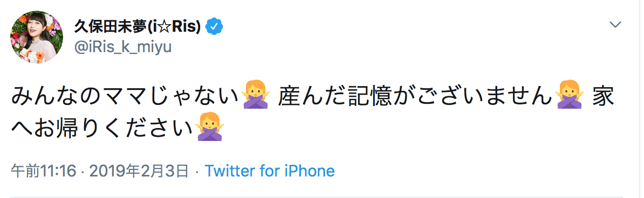Click the blue verified badge icon
Image resolution: width=644 pixels, height=198 pixels.
214,27
